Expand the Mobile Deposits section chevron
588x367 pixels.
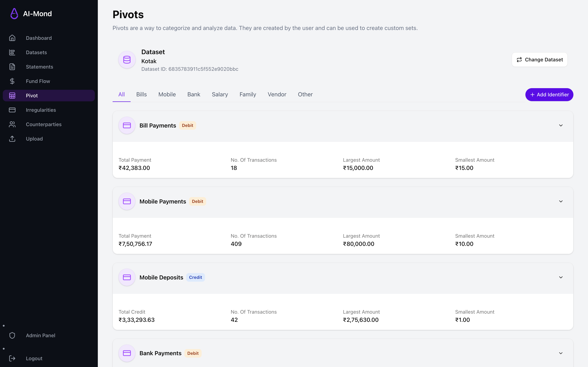(x=561, y=277)
